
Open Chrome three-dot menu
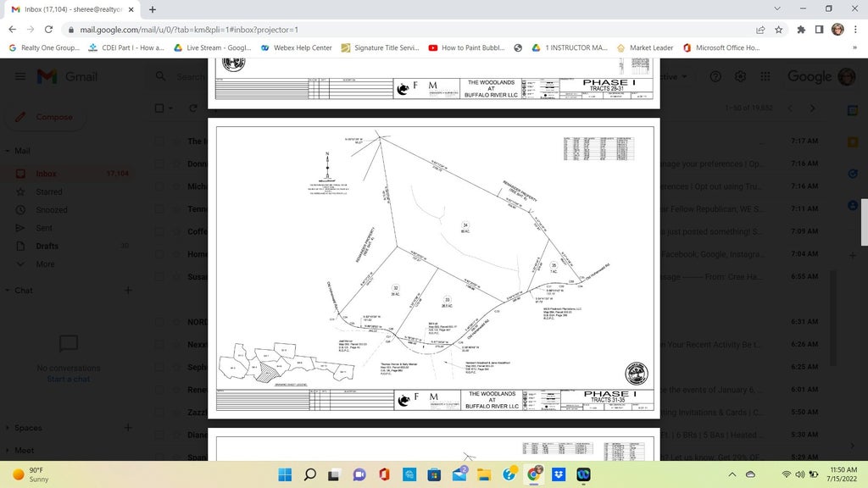tap(856, 30)
